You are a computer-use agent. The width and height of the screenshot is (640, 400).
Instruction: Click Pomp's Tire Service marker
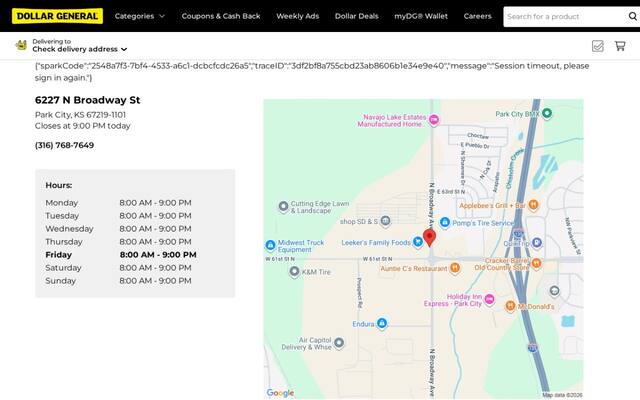(445, 222)
